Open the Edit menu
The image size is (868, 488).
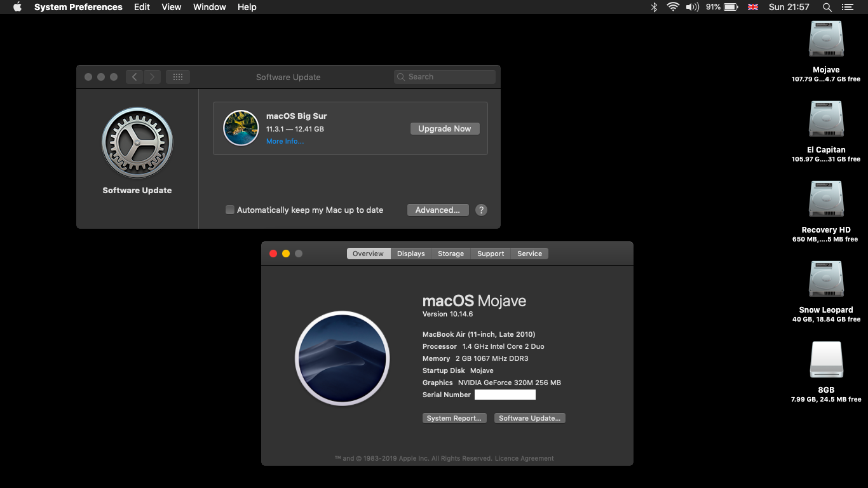142,7
